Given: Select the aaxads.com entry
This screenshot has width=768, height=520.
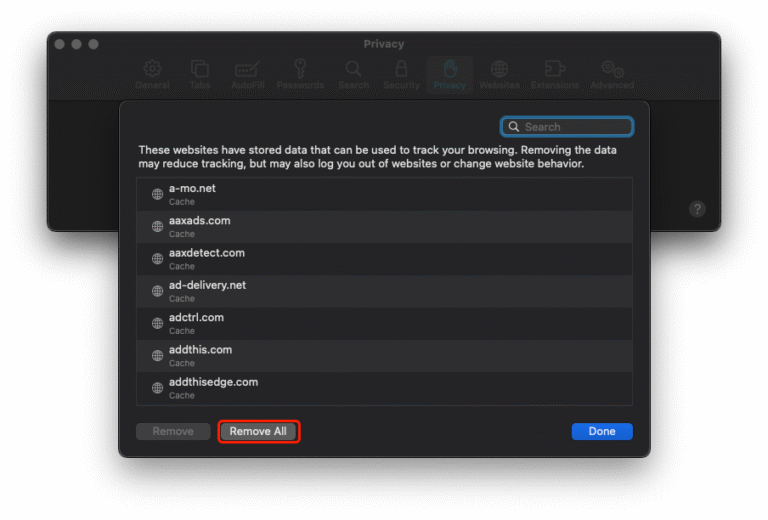Looking at the screenshot, I should click(x=384, y=227).
